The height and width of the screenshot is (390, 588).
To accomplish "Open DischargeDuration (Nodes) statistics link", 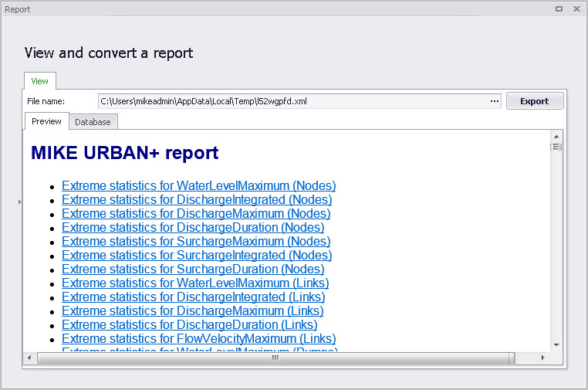I will click(x=193, y=227).
